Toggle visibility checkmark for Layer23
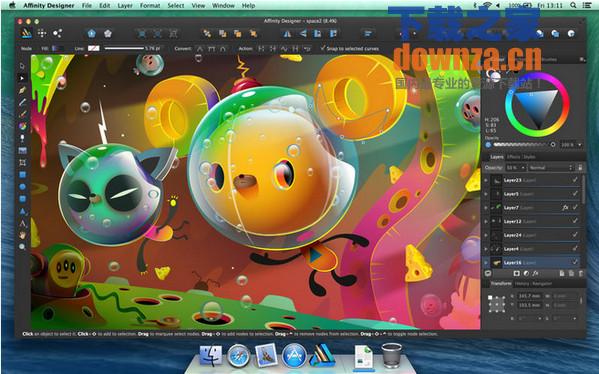599x374 pixels. tap(575, 180)
